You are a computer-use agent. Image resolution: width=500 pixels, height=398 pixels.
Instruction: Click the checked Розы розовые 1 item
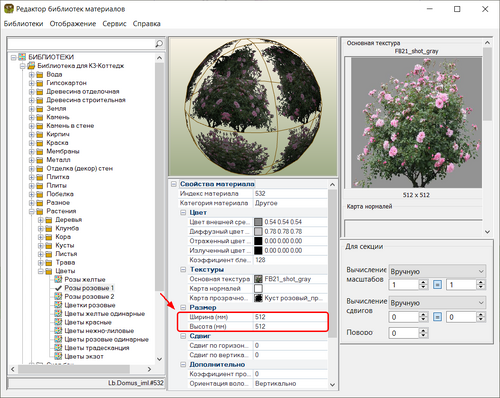89,288
